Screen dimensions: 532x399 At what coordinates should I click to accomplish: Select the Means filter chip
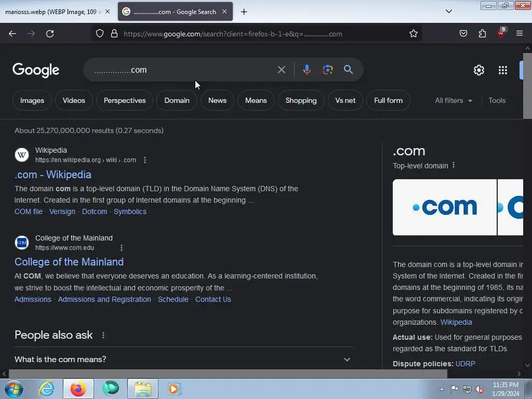pos(256,101)
